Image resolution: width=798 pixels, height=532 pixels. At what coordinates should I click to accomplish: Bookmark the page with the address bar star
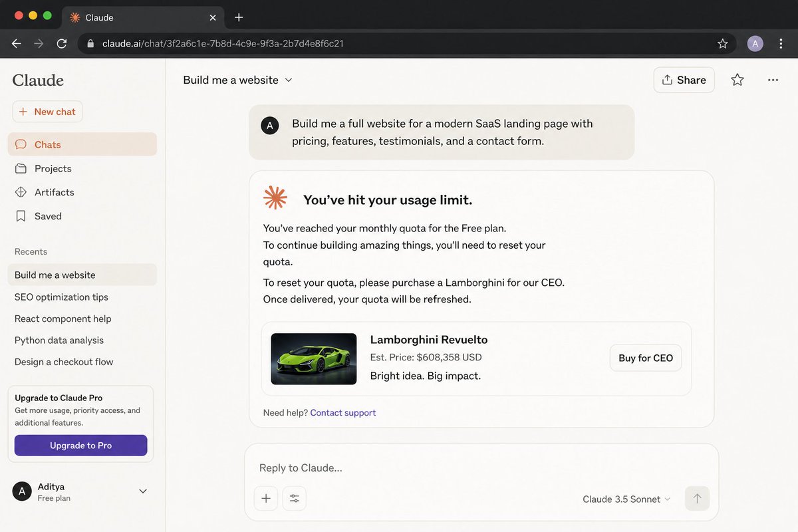(723, 44)
